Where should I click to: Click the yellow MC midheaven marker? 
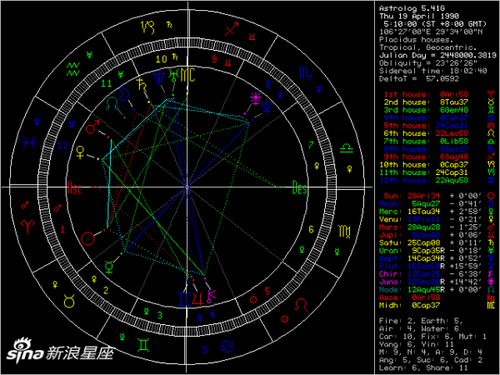(187, 75)
